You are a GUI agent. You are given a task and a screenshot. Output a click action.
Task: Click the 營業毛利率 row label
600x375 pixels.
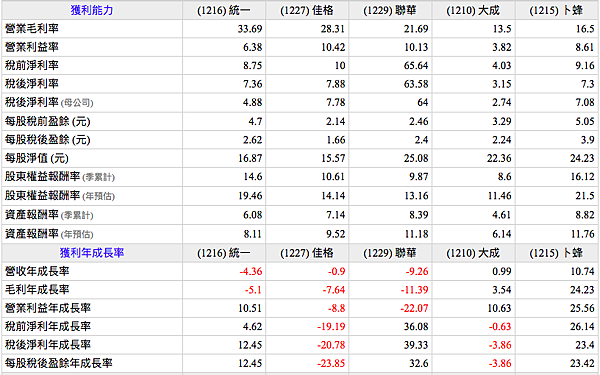tap(31, 28)
